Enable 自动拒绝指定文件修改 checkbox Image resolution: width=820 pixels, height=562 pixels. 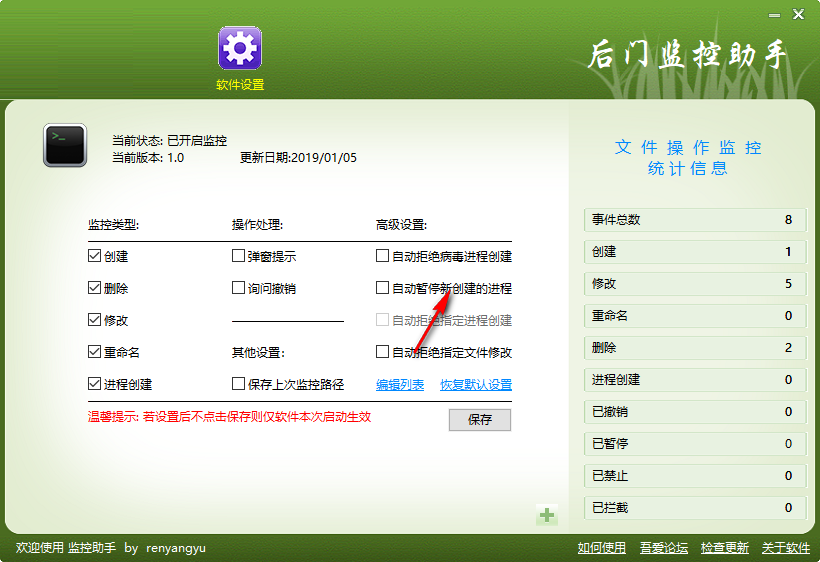click(x=382, y=351)
